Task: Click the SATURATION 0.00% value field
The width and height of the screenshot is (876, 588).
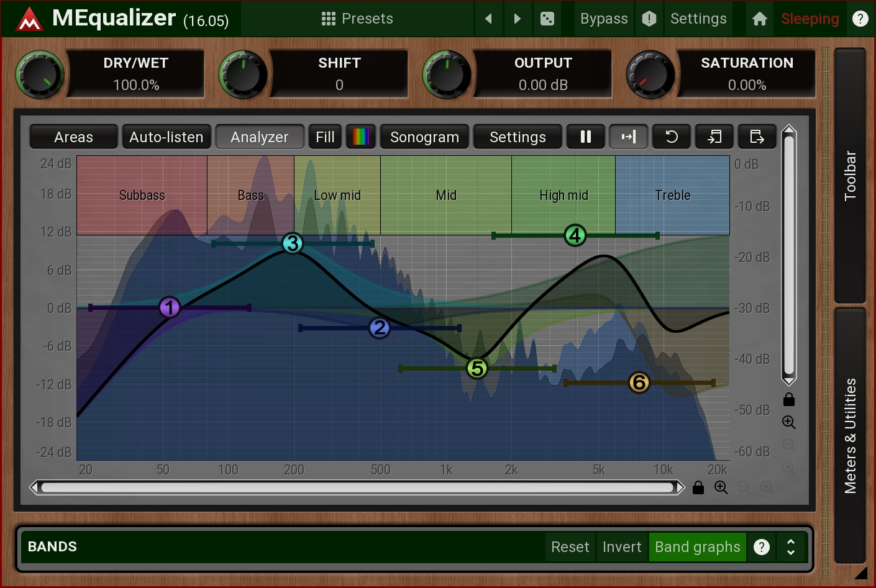Action: [747, 74]
